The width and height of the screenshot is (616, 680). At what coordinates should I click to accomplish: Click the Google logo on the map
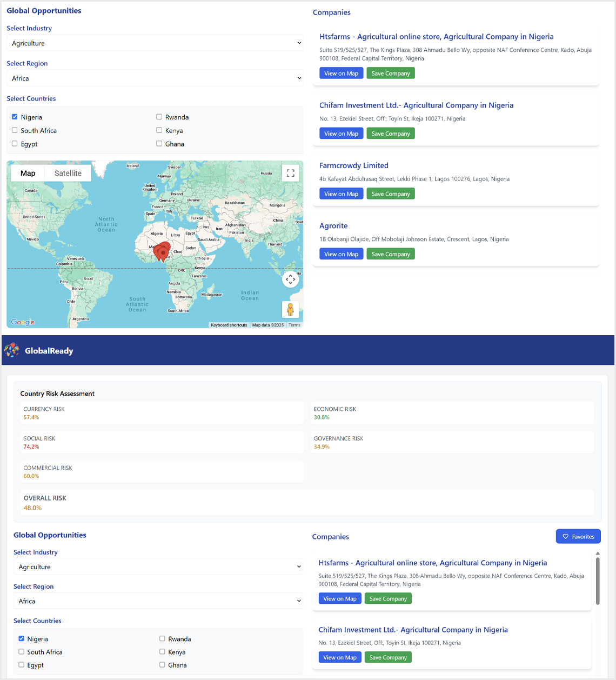click(23, 322)
